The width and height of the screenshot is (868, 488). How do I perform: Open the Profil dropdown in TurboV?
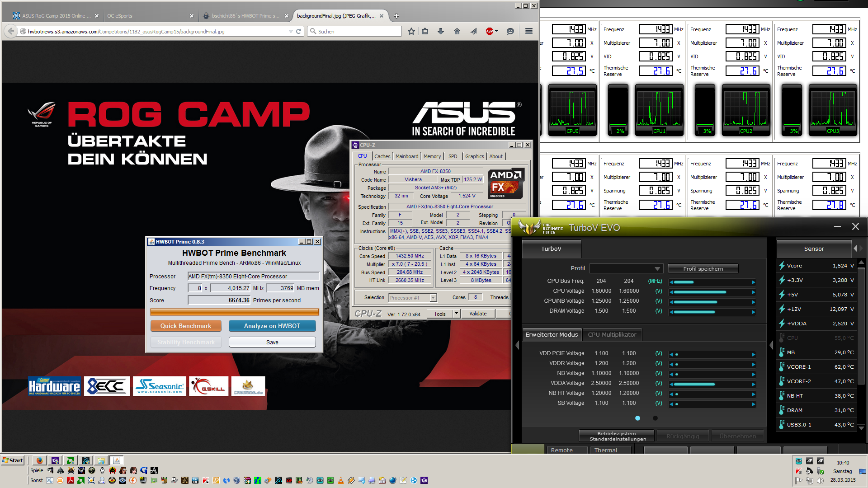[x=627, y=268]
